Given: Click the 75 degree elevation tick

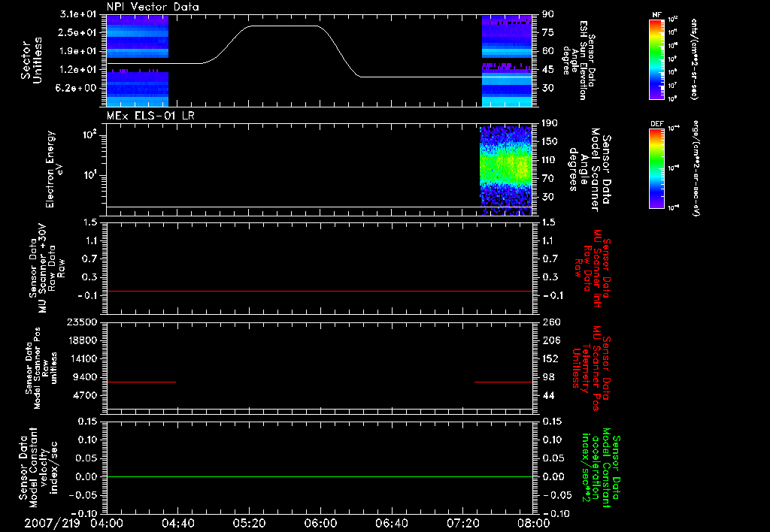Looking at the screenshot, I should (x=548, y=32).
